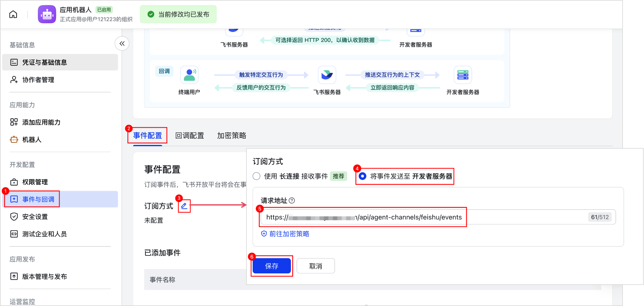Click the 取消 button
Image resolution: width=644 pixels, height=306 pixels.
click(x=316, y=266)
